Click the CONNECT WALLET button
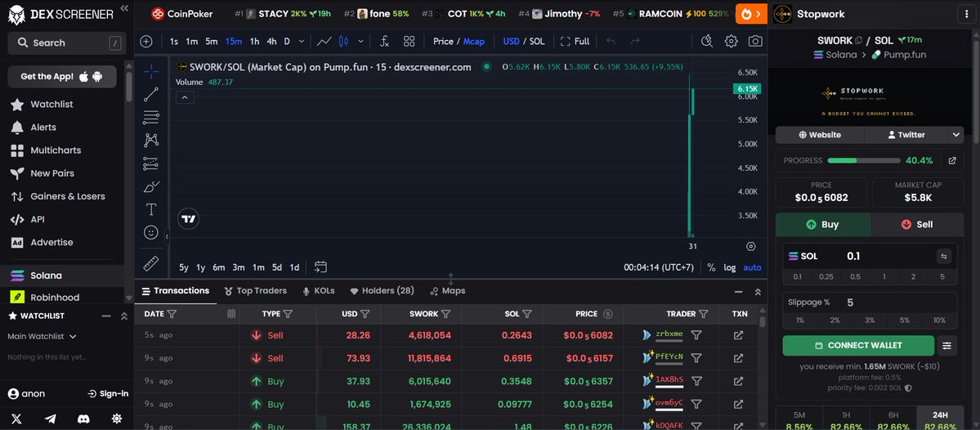This screenshot has width=980, height=430. (x=858, y=345)
